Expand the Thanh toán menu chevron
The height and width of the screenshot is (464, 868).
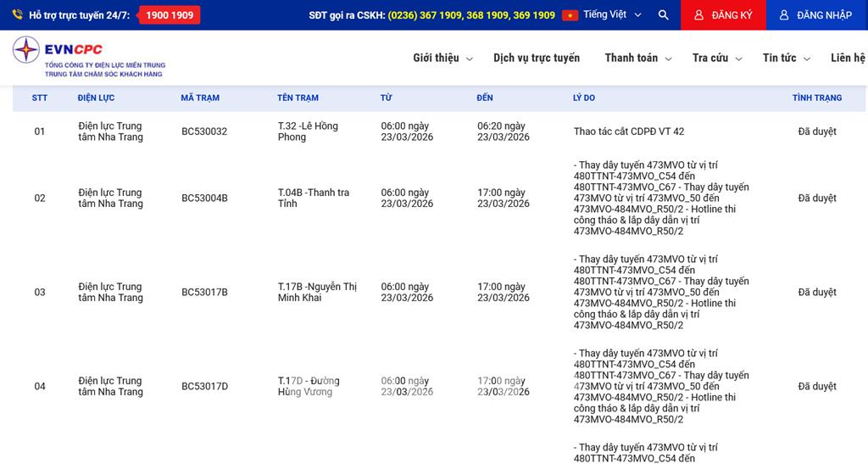tap(668, 59)
